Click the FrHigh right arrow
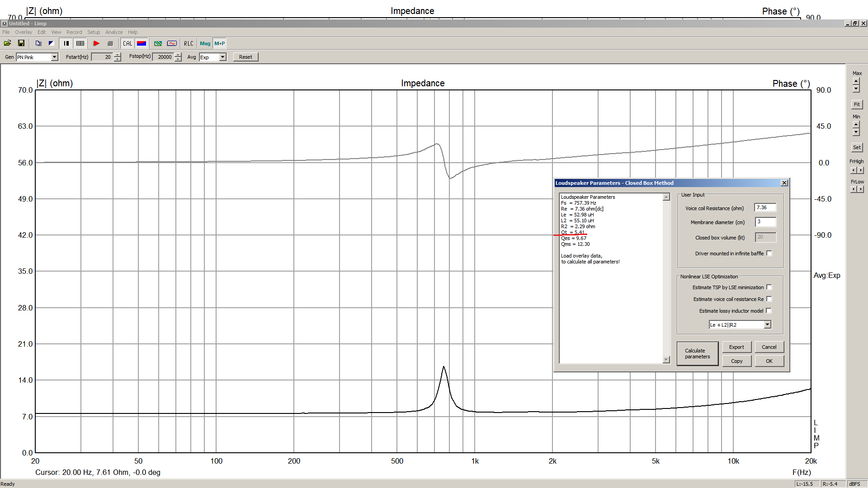868x488 pixels. pyautogui.click(x=861, y=170)
